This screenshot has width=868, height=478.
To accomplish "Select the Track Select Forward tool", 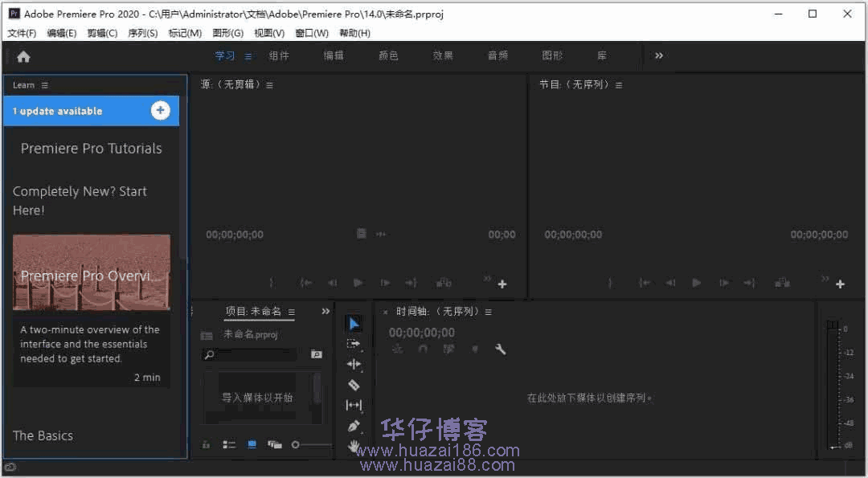I will pos(354,344).
